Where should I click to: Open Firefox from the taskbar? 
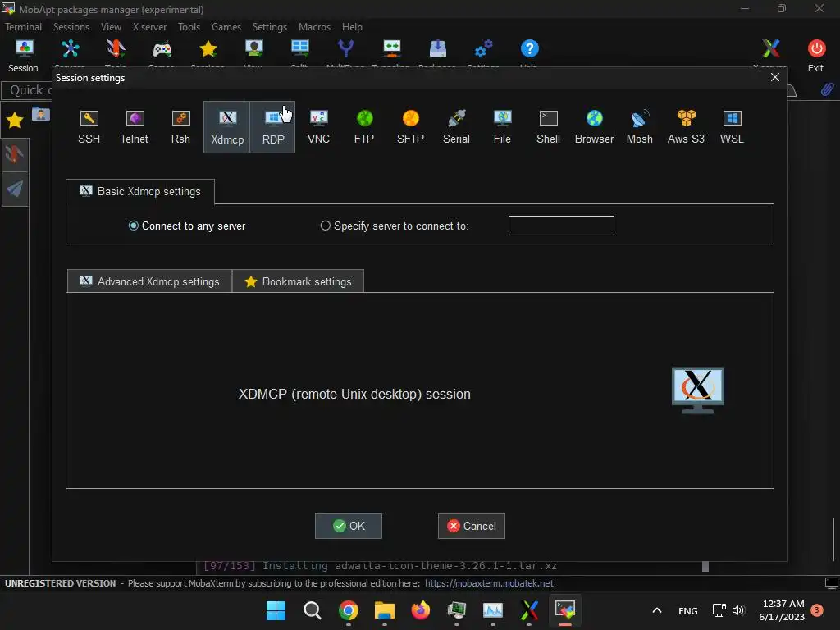(421, 610)
